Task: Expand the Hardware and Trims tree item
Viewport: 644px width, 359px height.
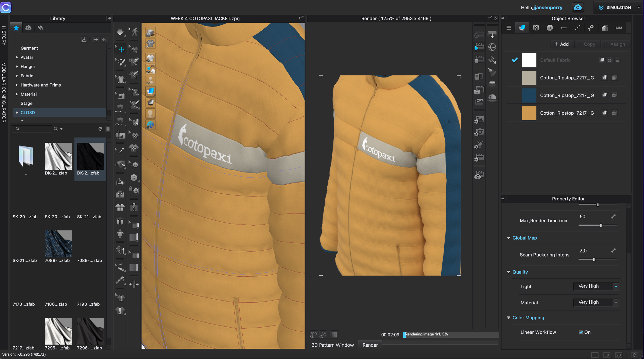Action: pos(17,85)
